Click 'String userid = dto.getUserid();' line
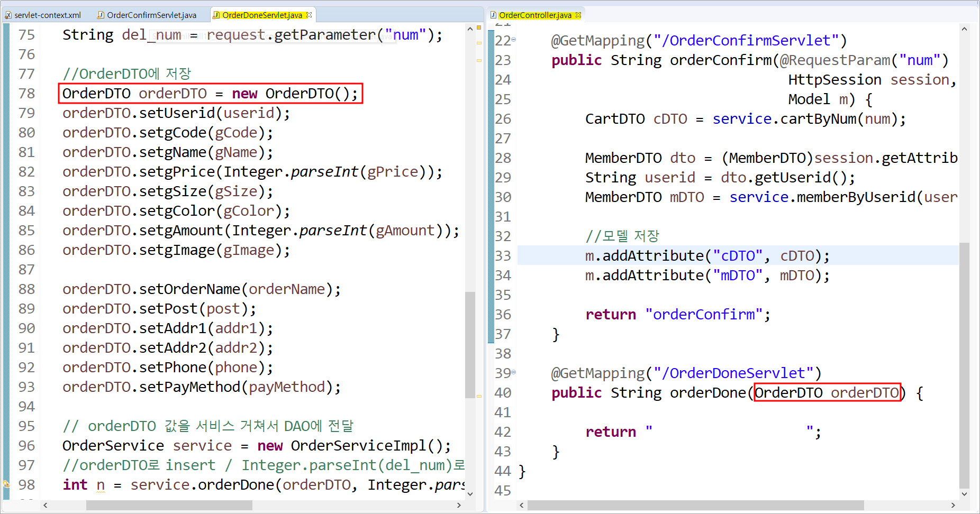The image size is (980, 514). [720, 178]
